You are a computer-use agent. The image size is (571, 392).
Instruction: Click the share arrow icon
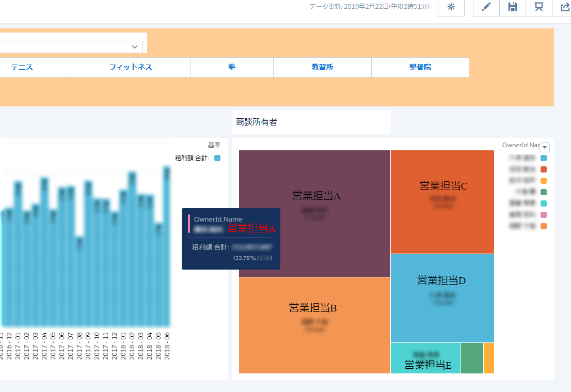point(564,7)
